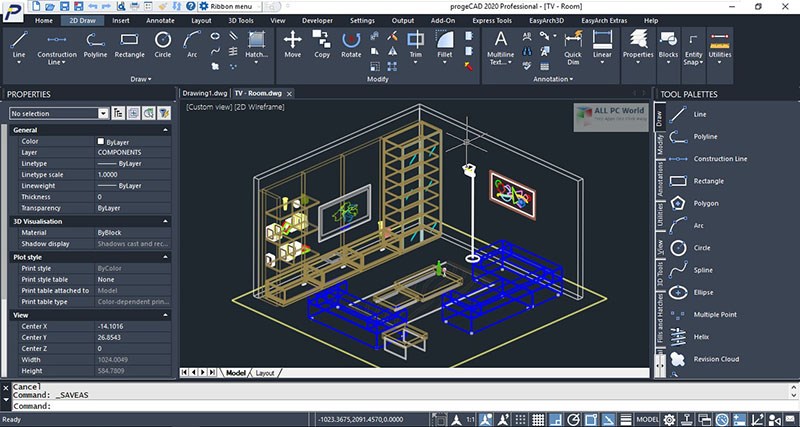Open the Home ribbon tab
The width and height of the screenshot is (800, 427).
click(43, 20)
